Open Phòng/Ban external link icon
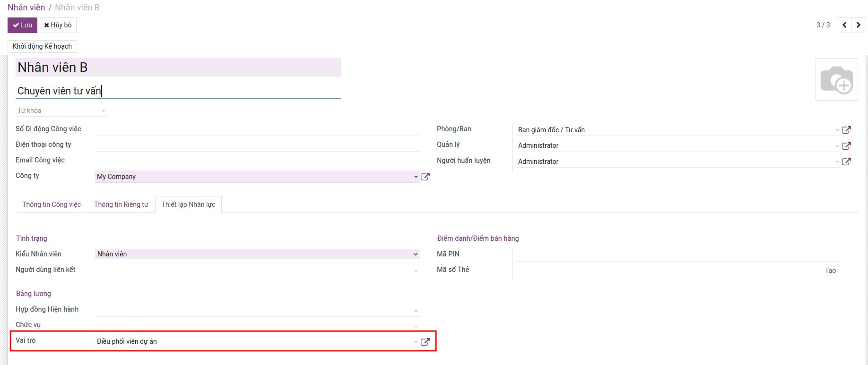The width and height of the screenshot is (868, 365). pos(846,130)
